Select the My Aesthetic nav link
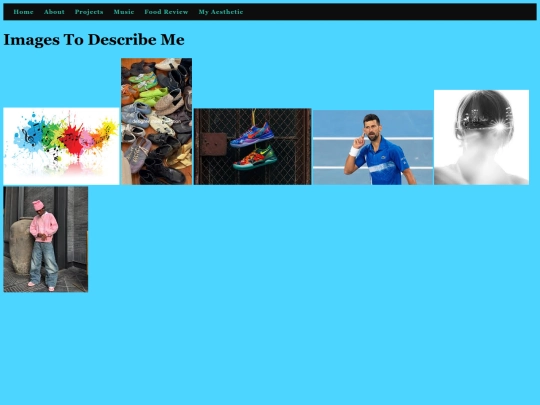This screenshot has height=405, width=540. click(221, 12)
